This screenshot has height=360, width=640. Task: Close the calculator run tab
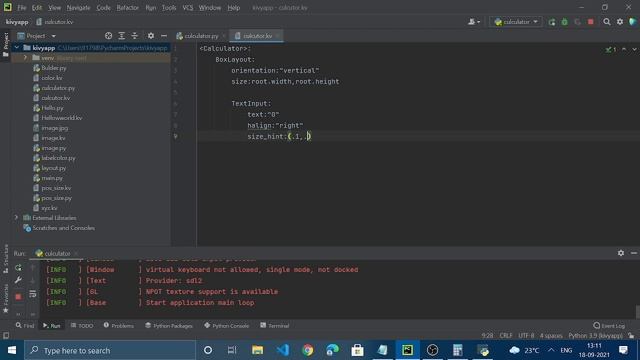pos(76,253)
